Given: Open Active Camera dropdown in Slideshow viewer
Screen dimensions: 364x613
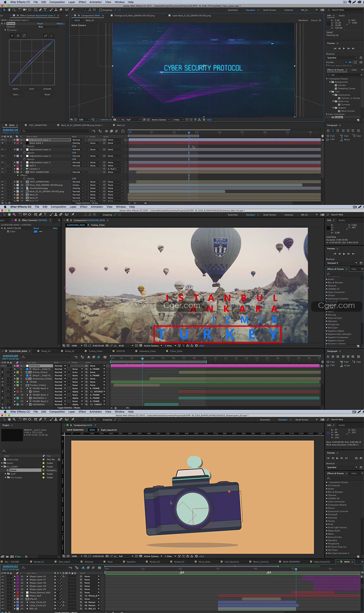Looking at the screenshot, I should tap(152, 346).
